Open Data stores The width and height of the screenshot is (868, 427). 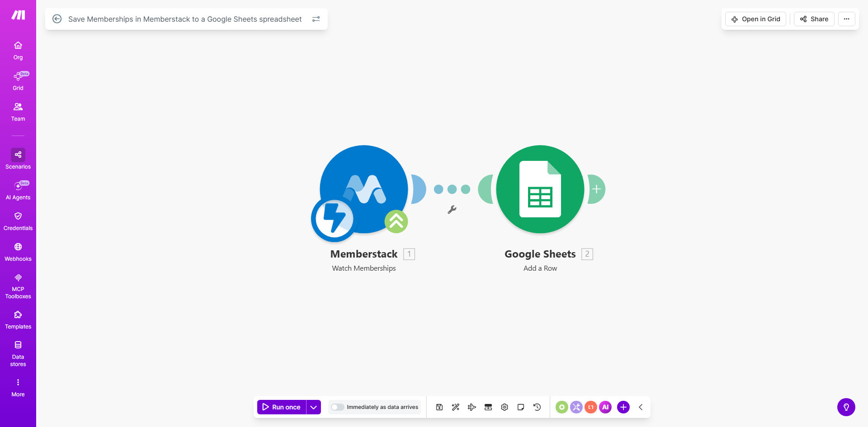[18, 354]
